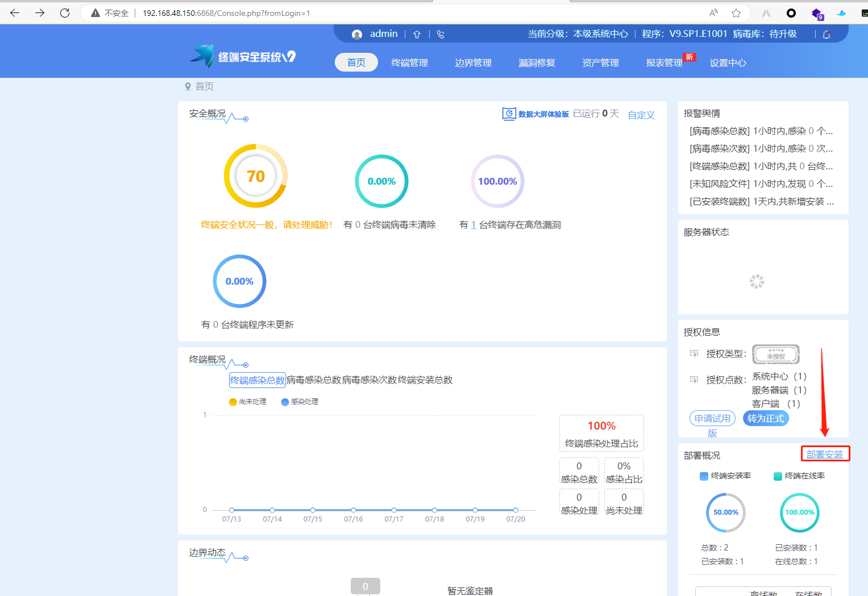Toggle the 感染处理 legend item

(300, 402)
